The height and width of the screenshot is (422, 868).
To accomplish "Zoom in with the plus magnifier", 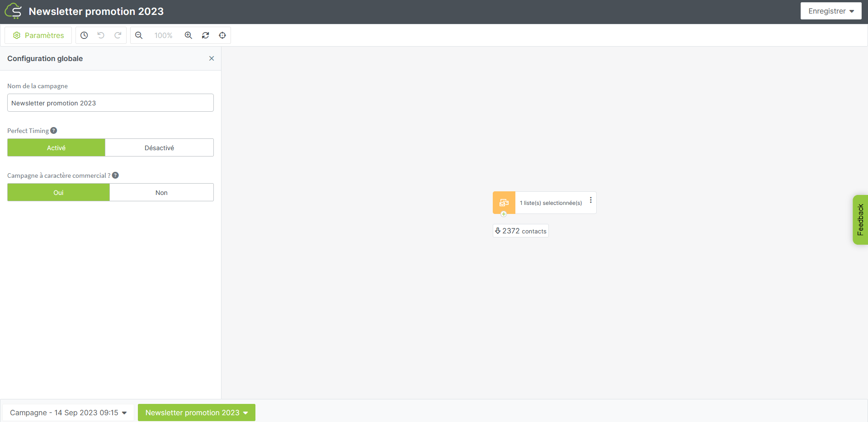I will [x=189, y=35].
